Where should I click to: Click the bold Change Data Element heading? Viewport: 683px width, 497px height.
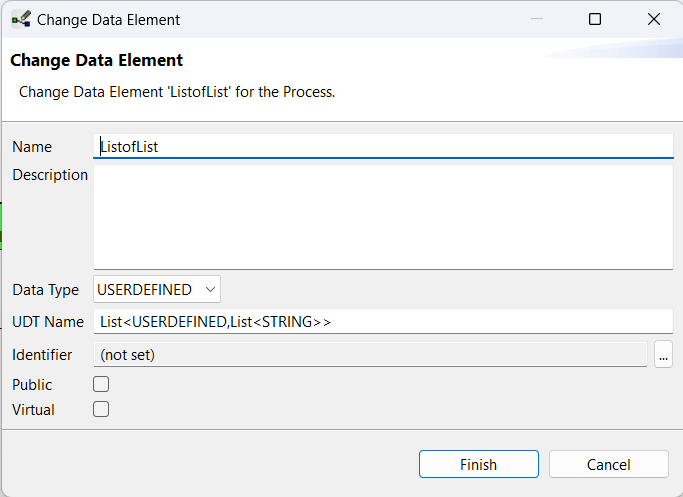click(x=97, y=60)
